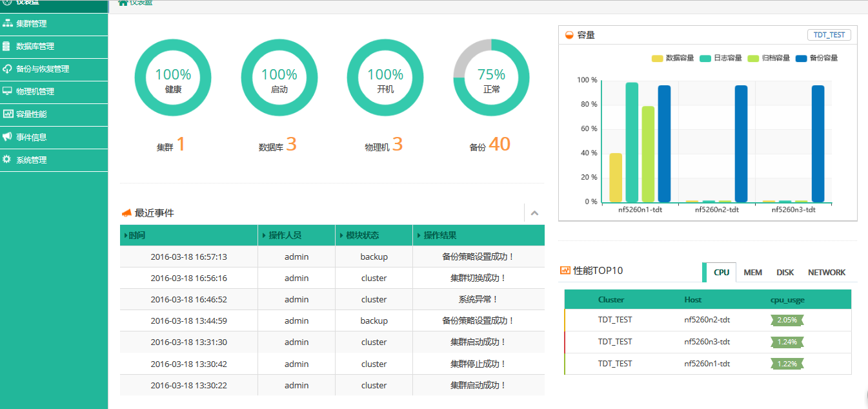The width and height of the screenshot is (868, 409).
Task: Sort by the 模块状态 column header
Action: (x=374, y=235)
